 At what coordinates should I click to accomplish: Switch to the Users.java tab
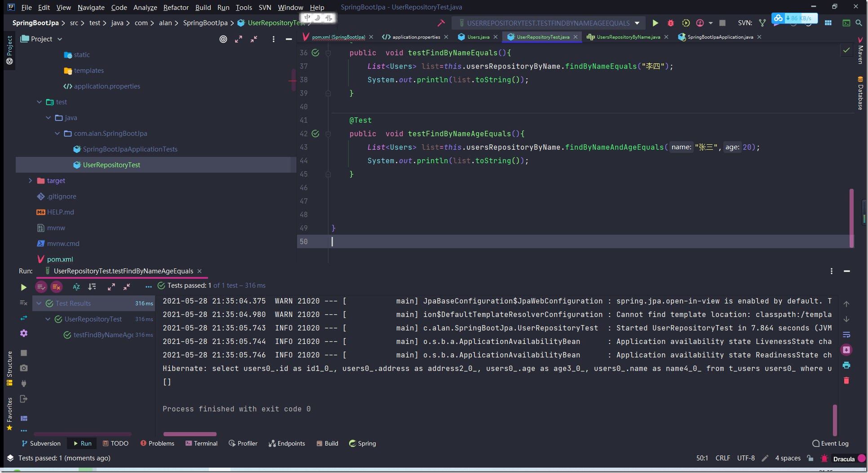pos(478,37)
